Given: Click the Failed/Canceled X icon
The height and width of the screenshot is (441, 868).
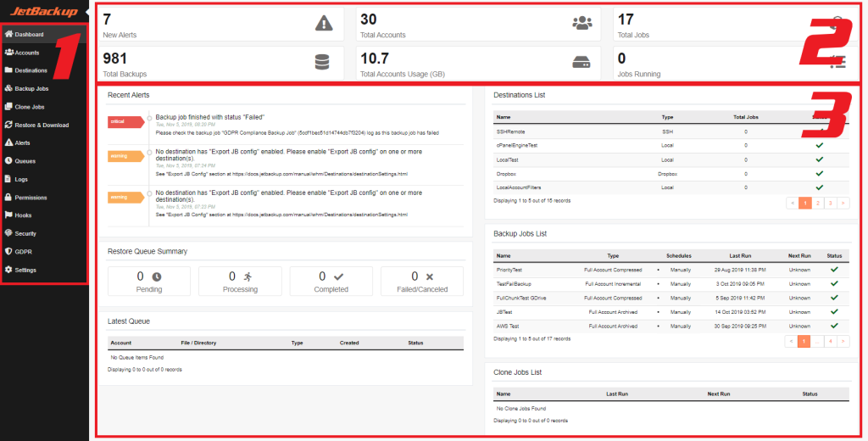Looking at the screenshot, I should (x=429, y=276).
